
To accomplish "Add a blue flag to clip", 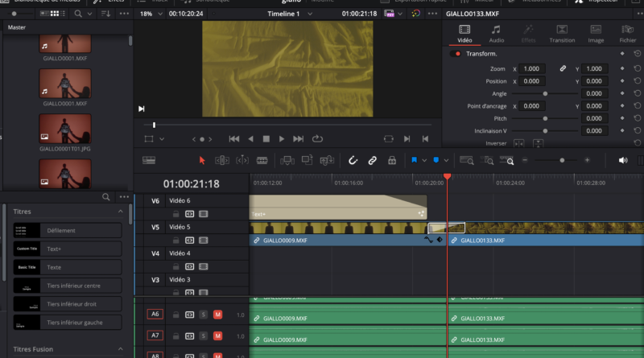I will coord(414,160).
